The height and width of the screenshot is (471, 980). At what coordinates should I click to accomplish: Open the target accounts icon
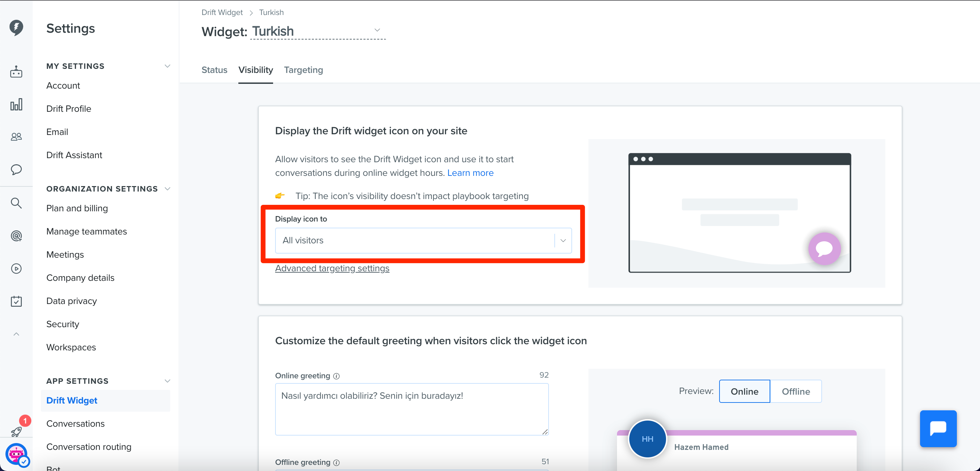click(x=16, y=236)
